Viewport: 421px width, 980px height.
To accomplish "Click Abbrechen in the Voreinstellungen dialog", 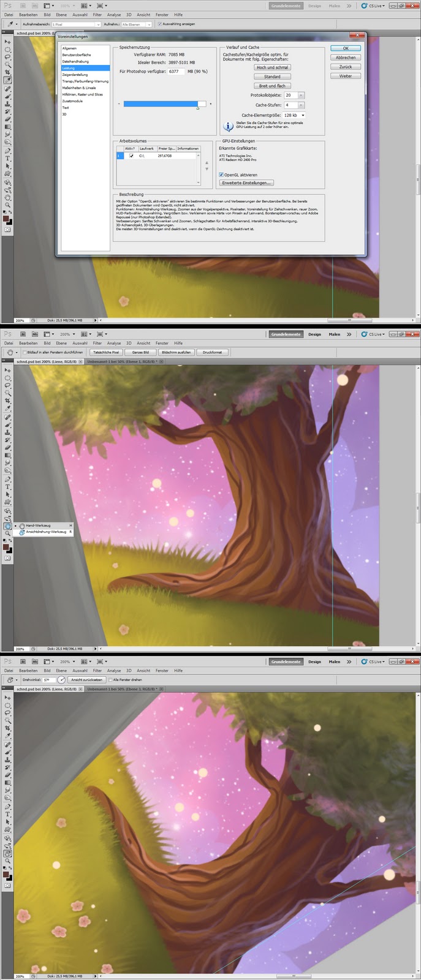I will pyautogui.click(x=346, y=58).
